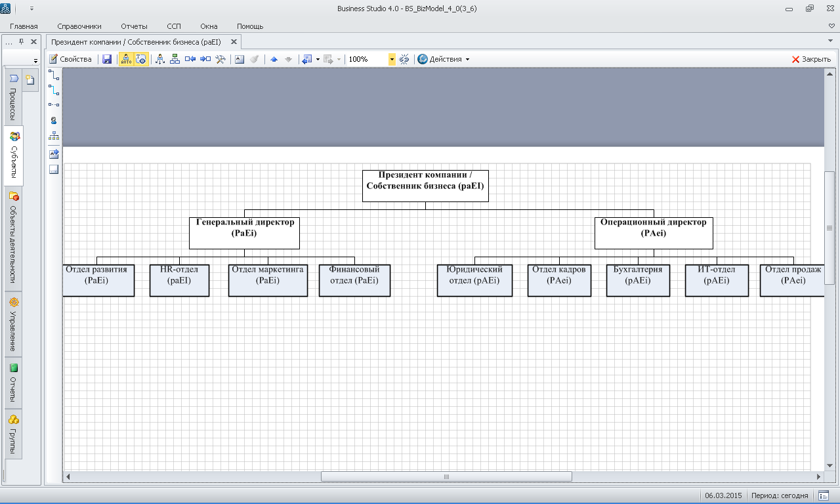Click the fit-to-window icon beside zoom box

pyautogui.click(x=404, y=59)
